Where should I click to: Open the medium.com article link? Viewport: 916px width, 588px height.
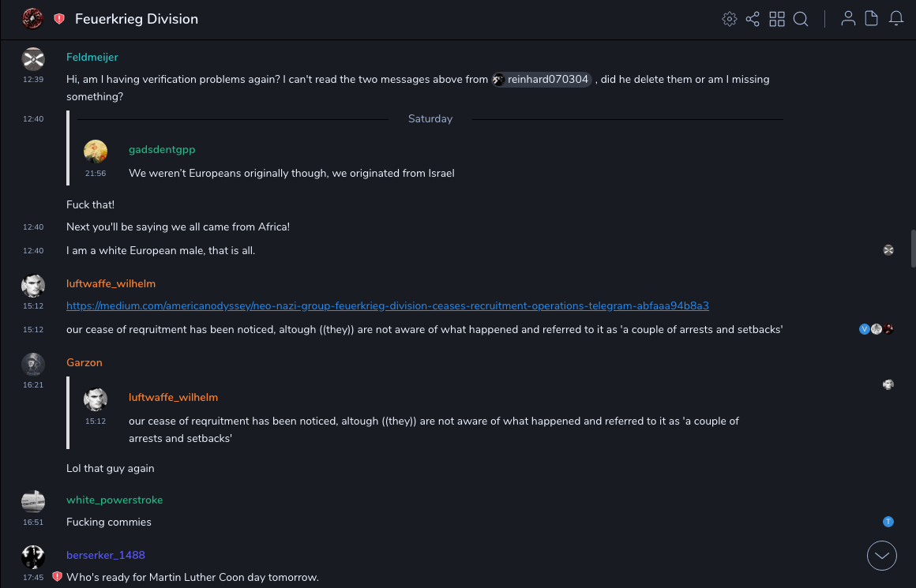pyautogui.click(x=387, y=305)
